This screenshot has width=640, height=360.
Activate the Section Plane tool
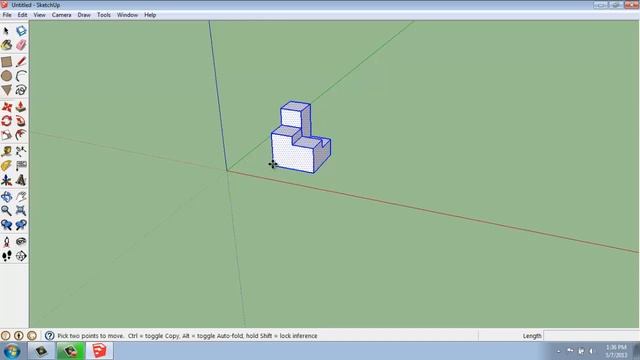(21, 256)
